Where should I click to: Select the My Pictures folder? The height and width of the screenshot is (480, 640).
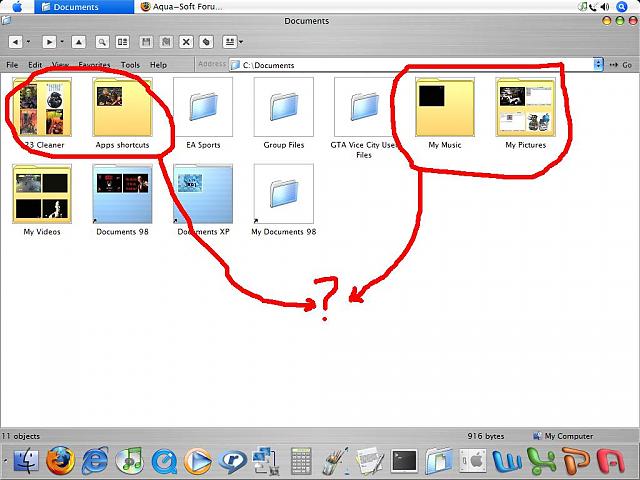pos(525,113)
